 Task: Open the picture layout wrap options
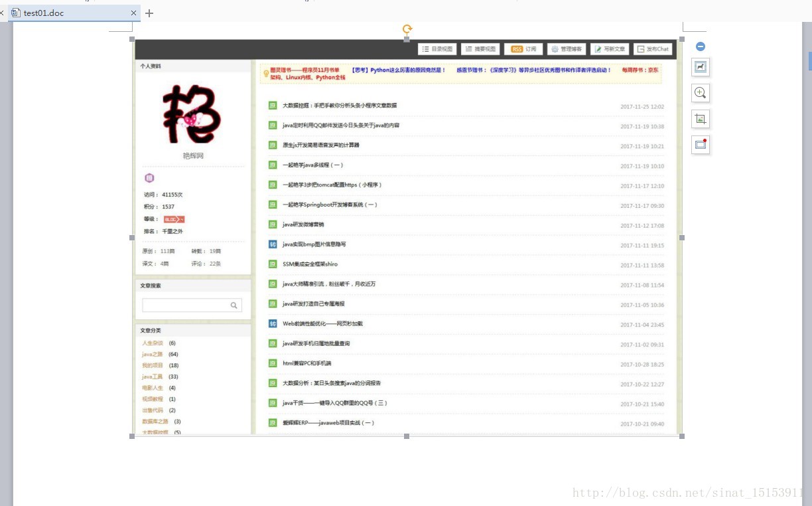pyautogui.click(x=701, y=66)
